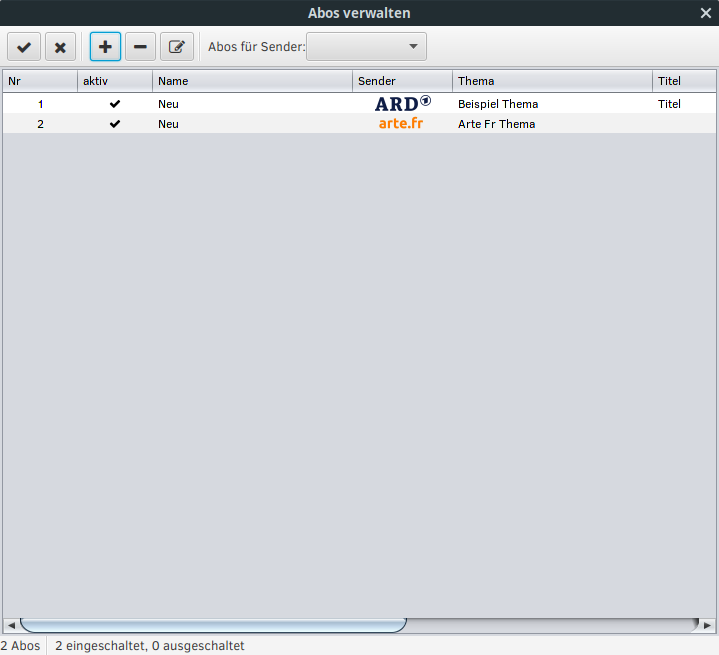
Task: Sort table by Nr column header
Action: [x=40, y=81]
